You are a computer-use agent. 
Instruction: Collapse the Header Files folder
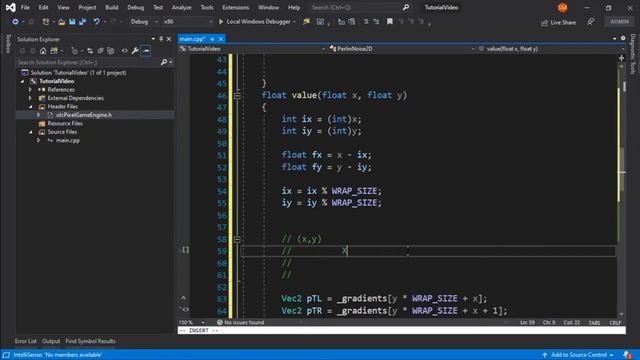(x=30, y=107)
